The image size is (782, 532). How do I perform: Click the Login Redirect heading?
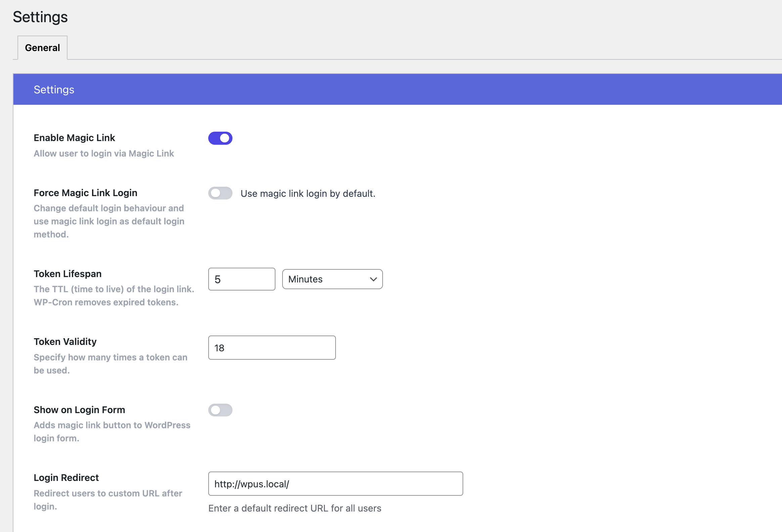click(66, 477)
